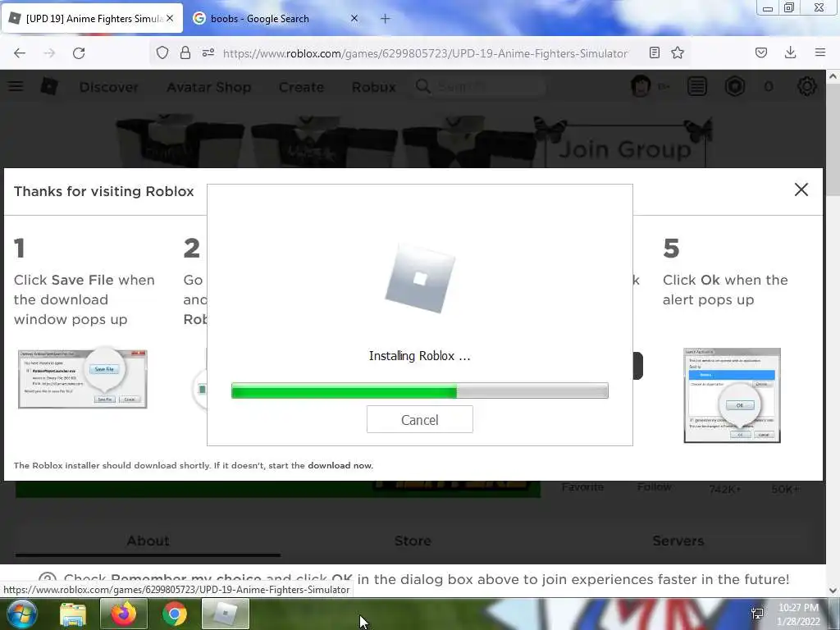The width and height of the screenshot is (840, 630).
Task: Open site permissions icon in address bar
Action: pos(208,52)
